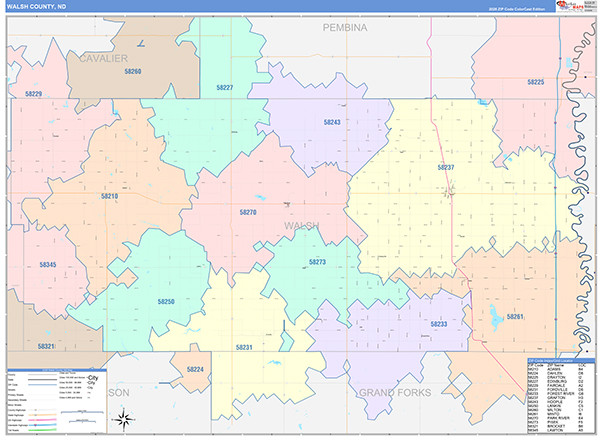
Task: Click the Grafton city marker in 58237
Action: 450,191
